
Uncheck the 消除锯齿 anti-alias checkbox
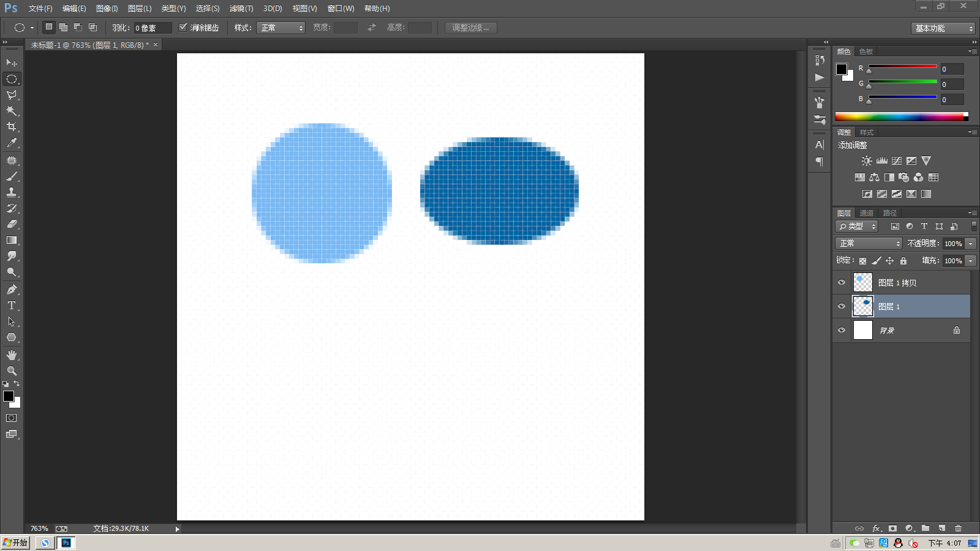click(183, 28)
